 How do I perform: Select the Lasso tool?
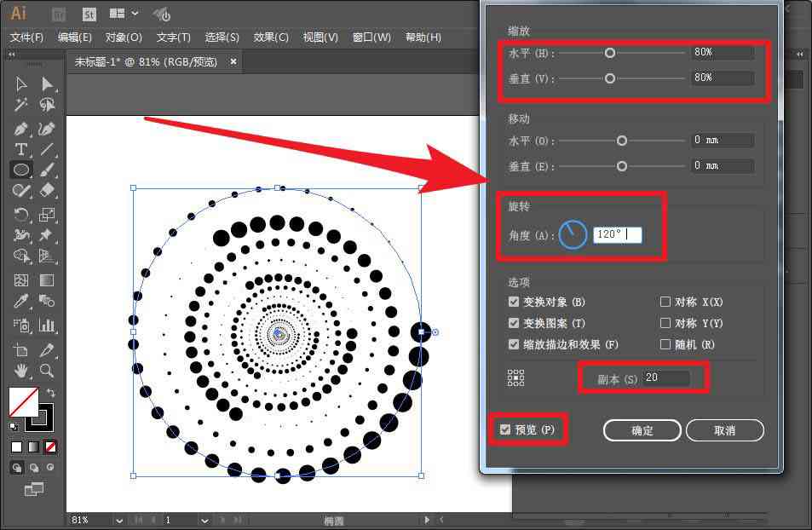[x=47, y=105]
